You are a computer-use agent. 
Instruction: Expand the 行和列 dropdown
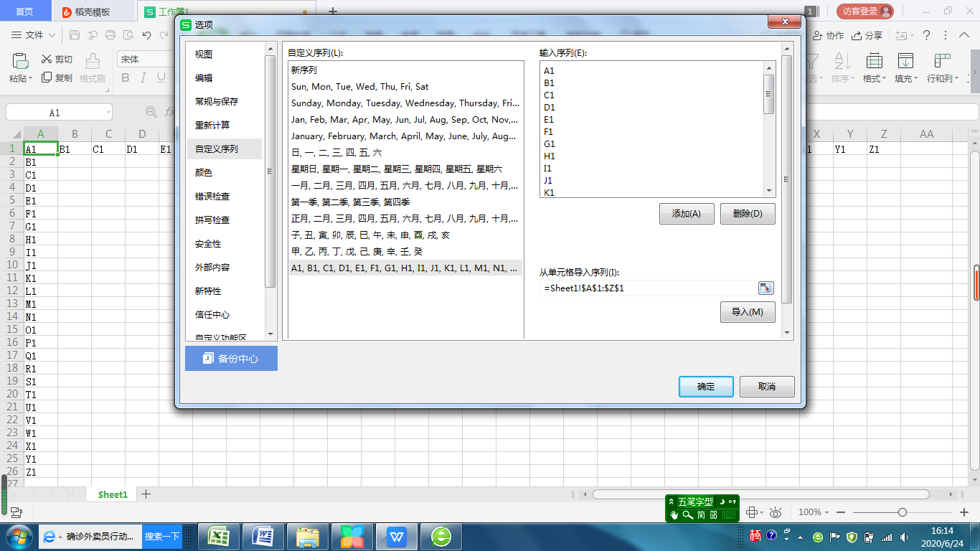pos(956,79)
